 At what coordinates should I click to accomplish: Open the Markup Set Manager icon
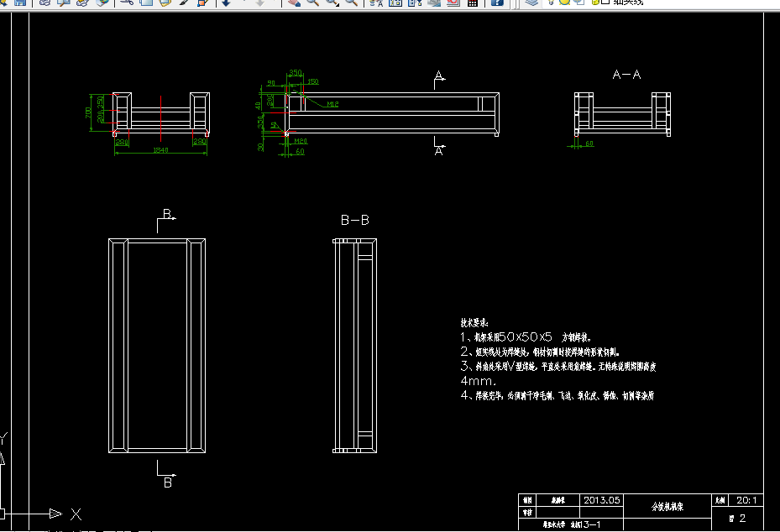453,3
